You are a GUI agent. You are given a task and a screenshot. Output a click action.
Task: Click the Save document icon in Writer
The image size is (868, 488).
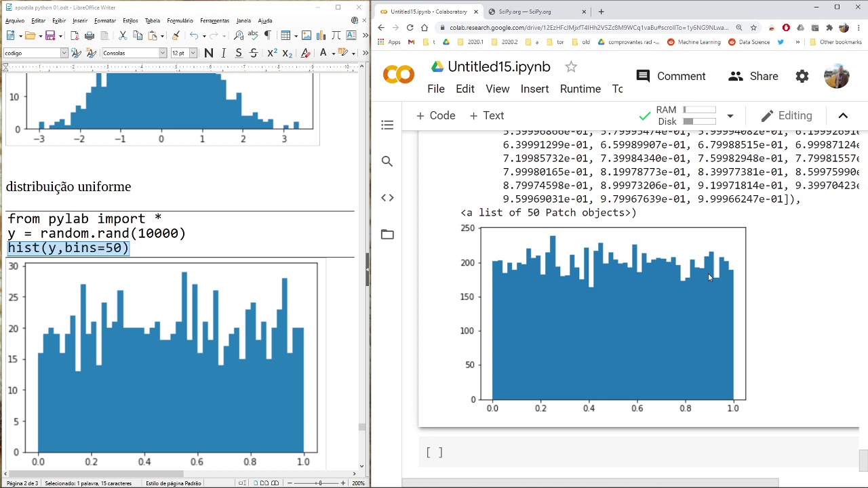[50, 35]
